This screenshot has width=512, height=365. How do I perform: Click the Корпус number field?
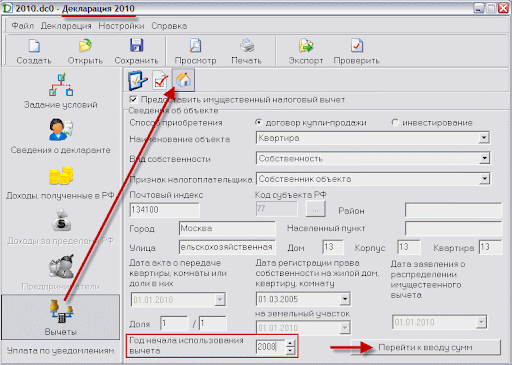(409, 247)
